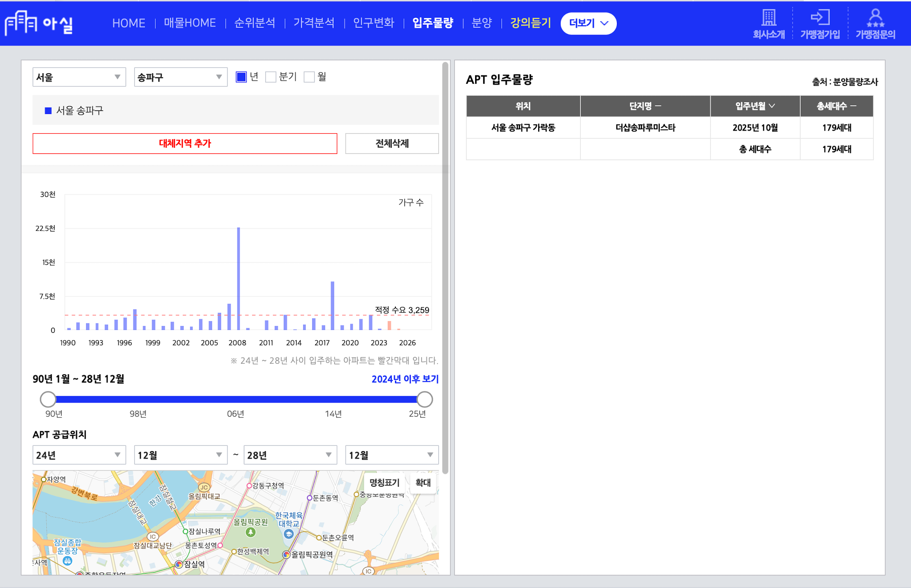Screen dimensions: 911x588
Task: Go to 가격분석 menu
Action: click(314, 23)
